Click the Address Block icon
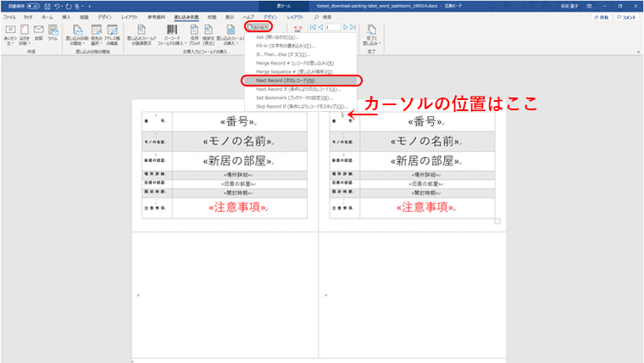 [x=195, y=33]
